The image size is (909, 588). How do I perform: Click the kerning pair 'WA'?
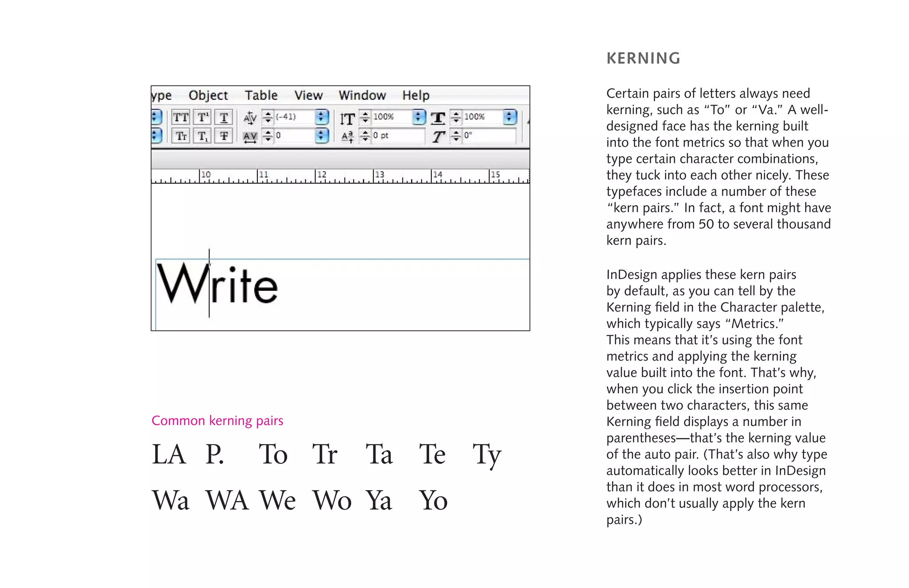pos(227,500)
